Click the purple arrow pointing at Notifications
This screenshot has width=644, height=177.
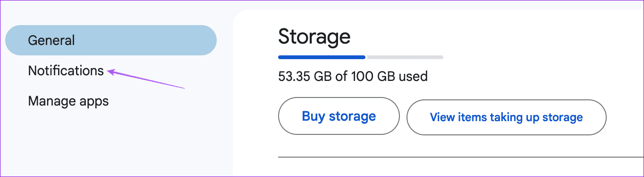[x=146, y=80]
